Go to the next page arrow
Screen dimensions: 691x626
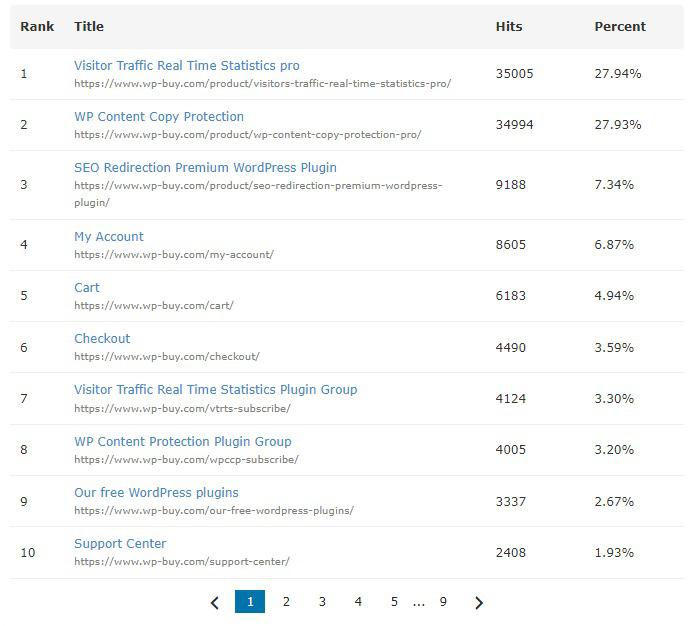click(479, 602)
